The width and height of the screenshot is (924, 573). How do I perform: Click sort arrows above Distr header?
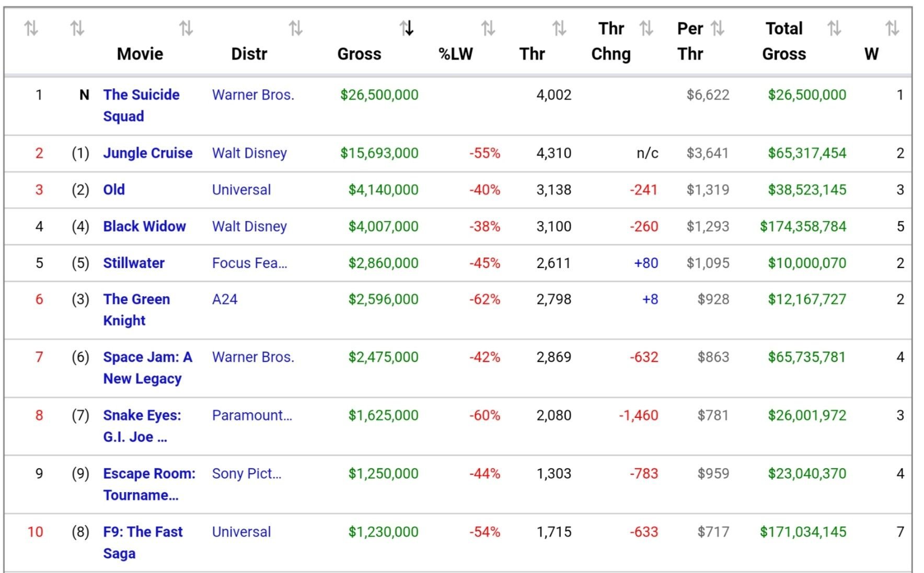(296, 28)
